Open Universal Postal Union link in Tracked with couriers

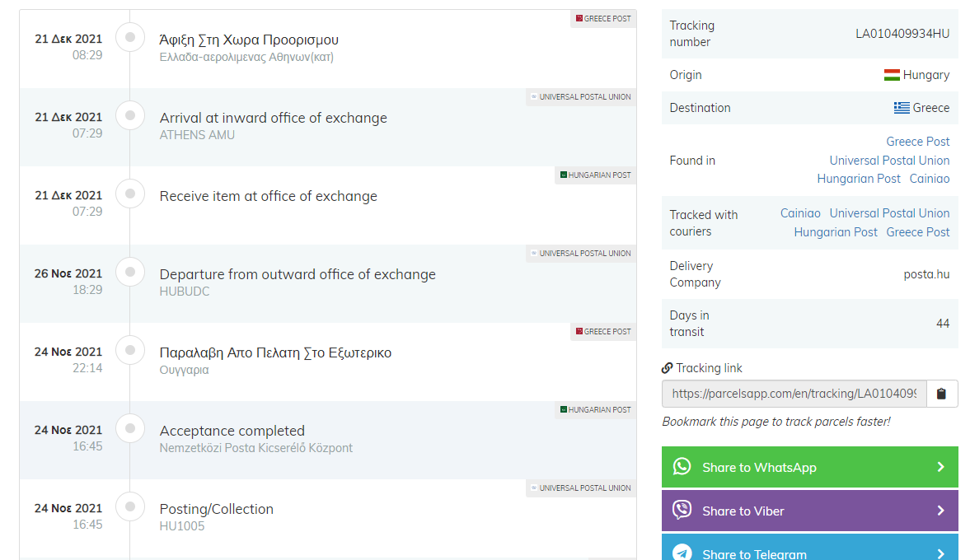(x=889, y=213)
